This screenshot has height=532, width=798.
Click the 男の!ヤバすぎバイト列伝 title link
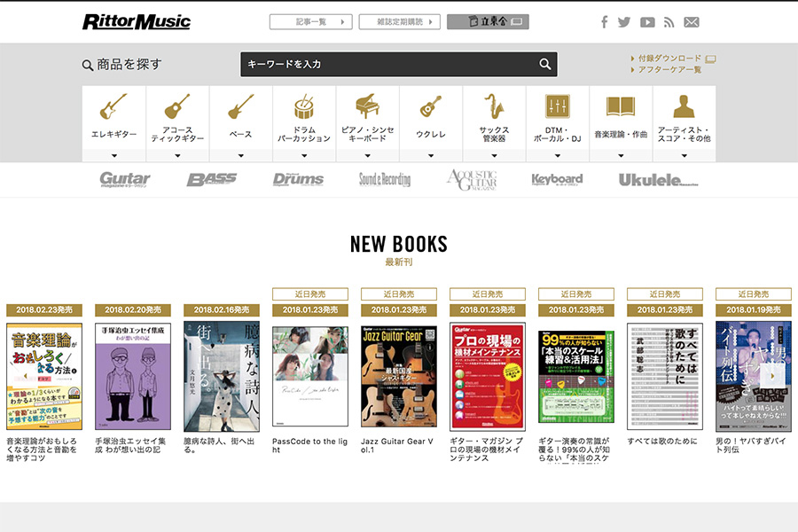tap(751, 445)
